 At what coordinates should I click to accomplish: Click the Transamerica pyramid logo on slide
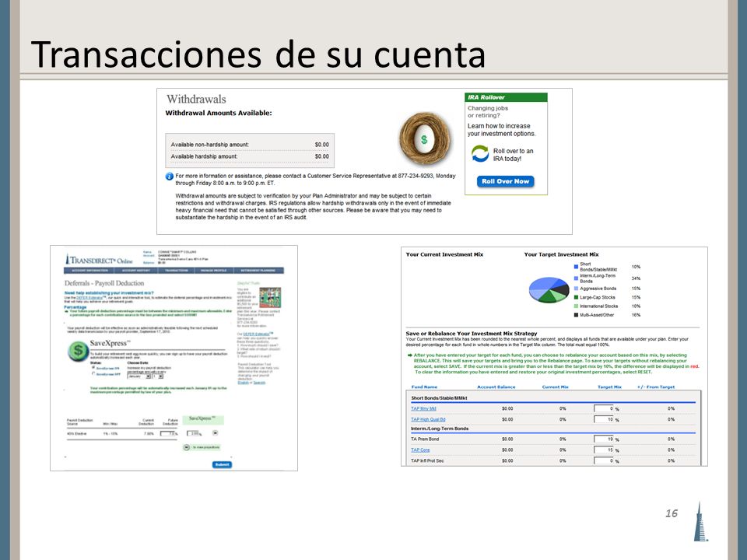(700, 522)
